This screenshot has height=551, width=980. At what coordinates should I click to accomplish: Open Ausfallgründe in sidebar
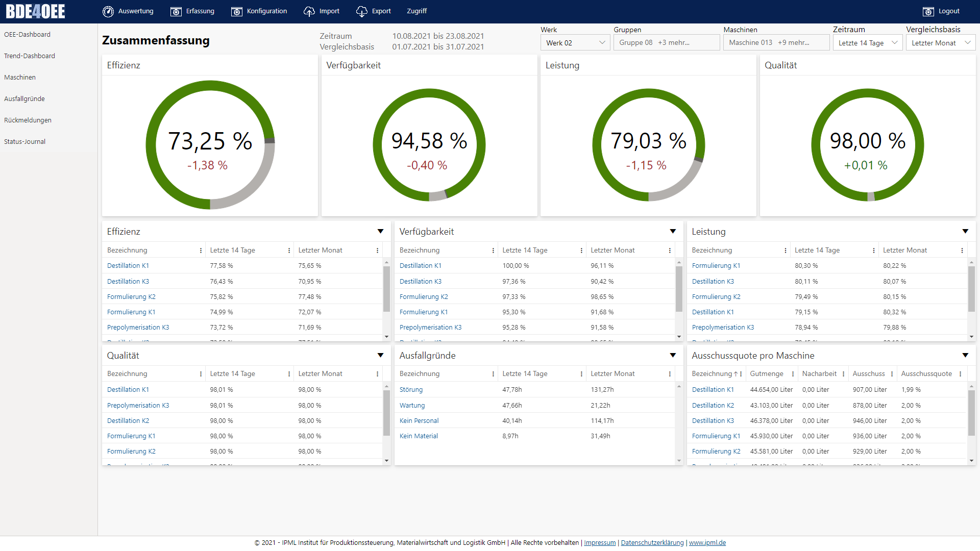tap(24, 99)
